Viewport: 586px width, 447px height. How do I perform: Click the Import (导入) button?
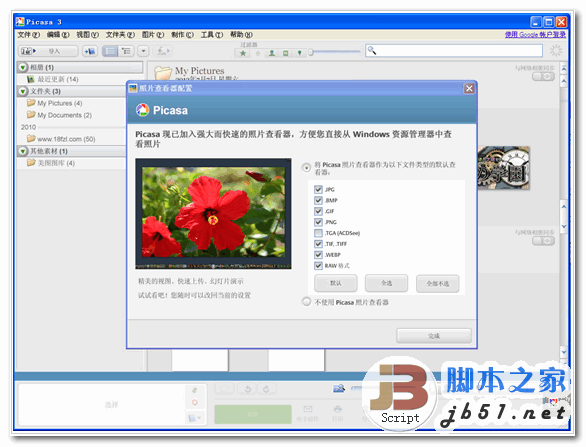pyautogui.click(x=48, y=51)
